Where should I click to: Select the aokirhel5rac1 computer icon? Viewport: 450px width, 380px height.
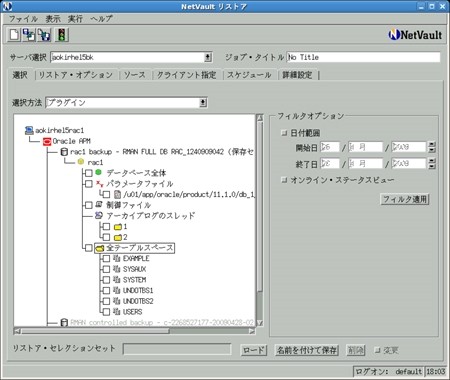[29, 130]
